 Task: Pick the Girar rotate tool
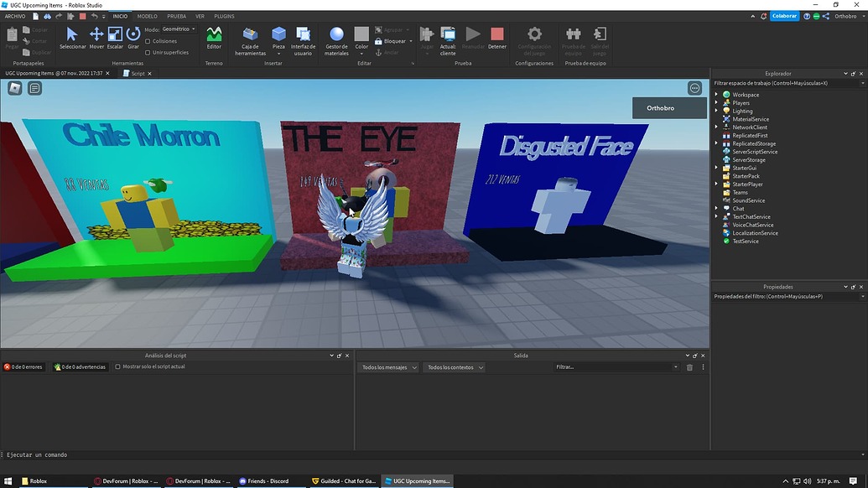point(133,38)
